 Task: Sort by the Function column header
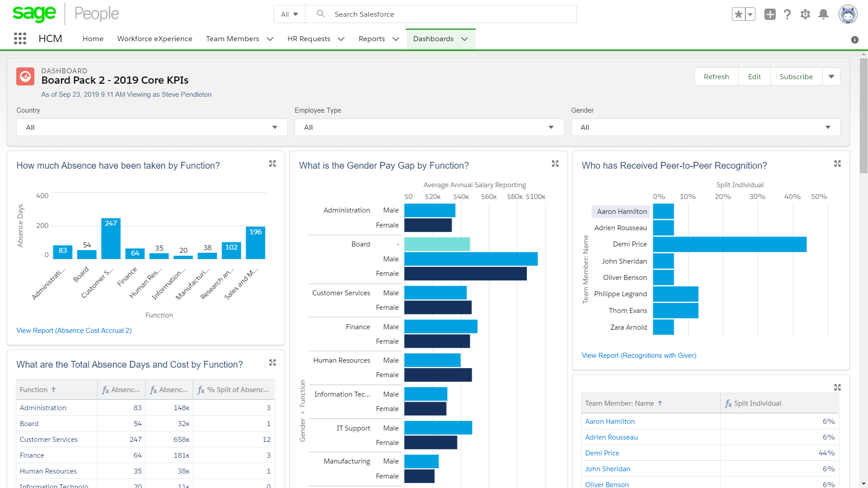[34, 390]
